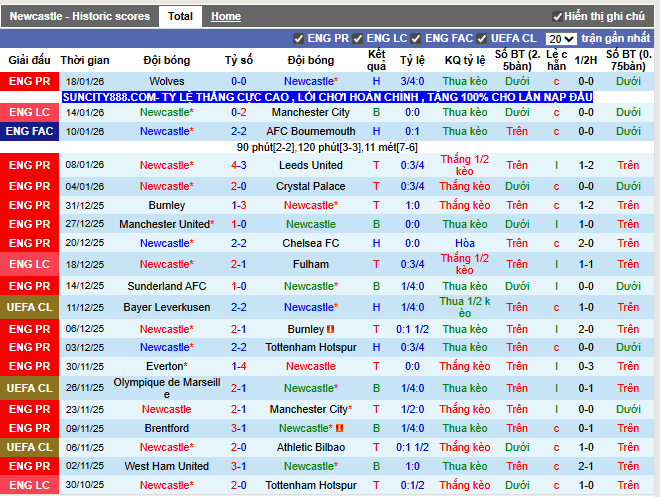Click the 1-3 score of Burnley match
Image resolution: width=661 pixels, height=497 pixels.
pos(239,205)
